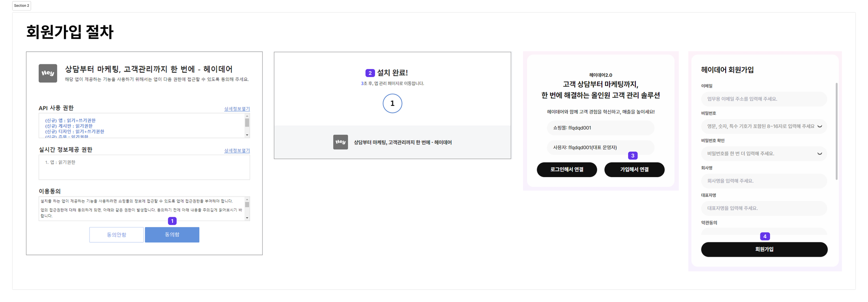
Task: Click API 사용 권한 list scroll-down arrow
Action: 247,135
